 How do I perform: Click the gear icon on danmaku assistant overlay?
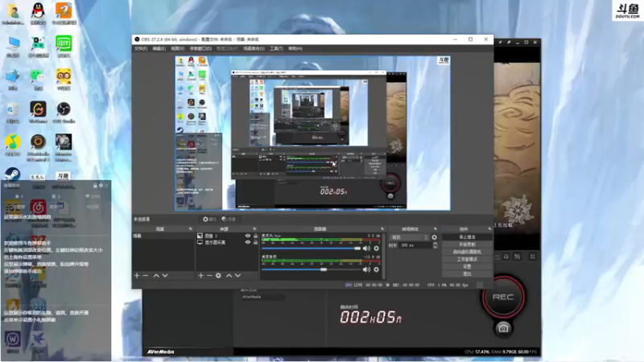101,186
